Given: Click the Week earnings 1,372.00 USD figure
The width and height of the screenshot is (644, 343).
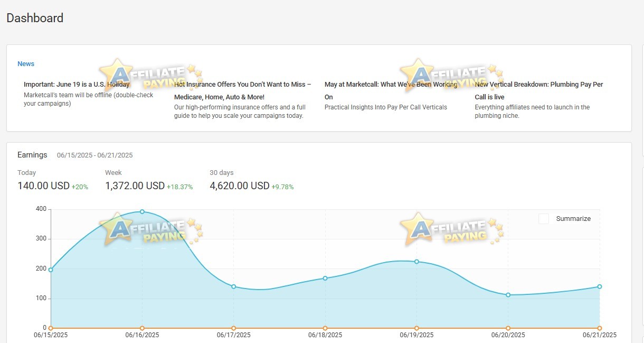Looking at the screenshot, I should [x=135, y=186].
